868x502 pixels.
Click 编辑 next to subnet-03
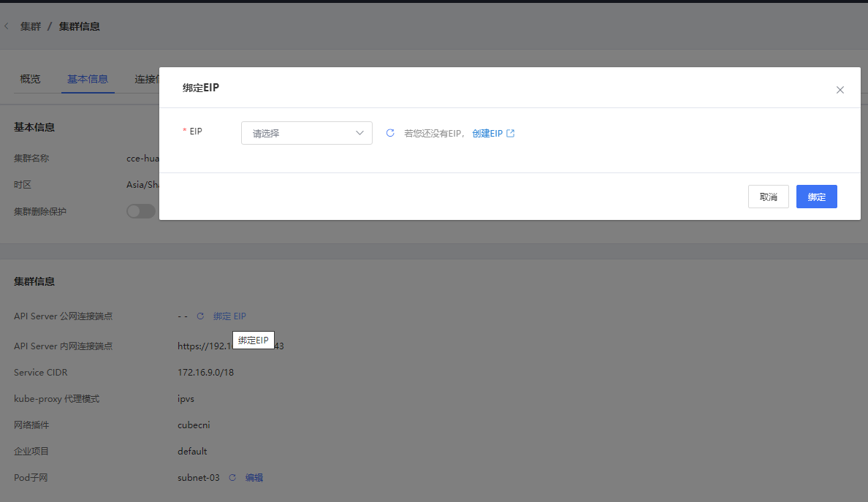click(254, 478)
